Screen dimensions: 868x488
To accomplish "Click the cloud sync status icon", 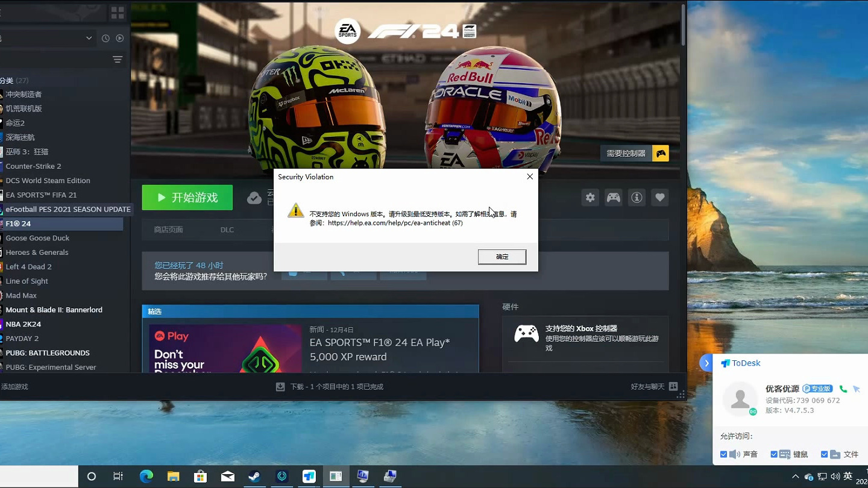I will click(254, 198).
